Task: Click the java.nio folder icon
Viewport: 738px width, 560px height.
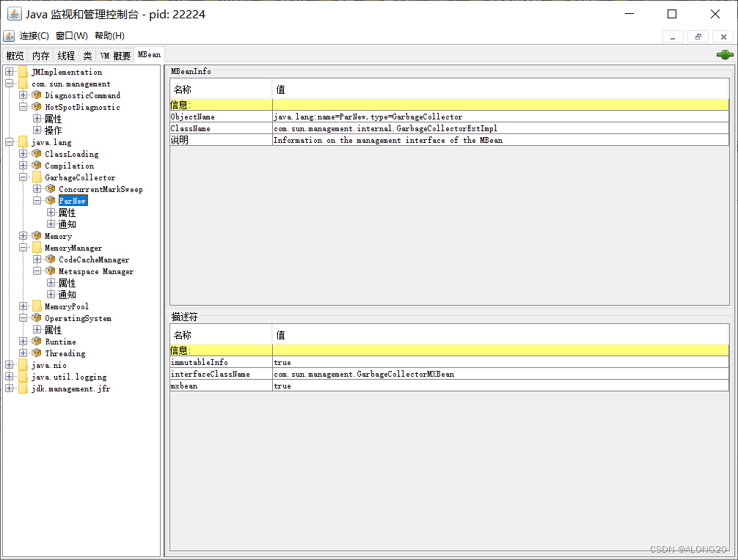Action: pyautogui.click(x=23, y=365)
